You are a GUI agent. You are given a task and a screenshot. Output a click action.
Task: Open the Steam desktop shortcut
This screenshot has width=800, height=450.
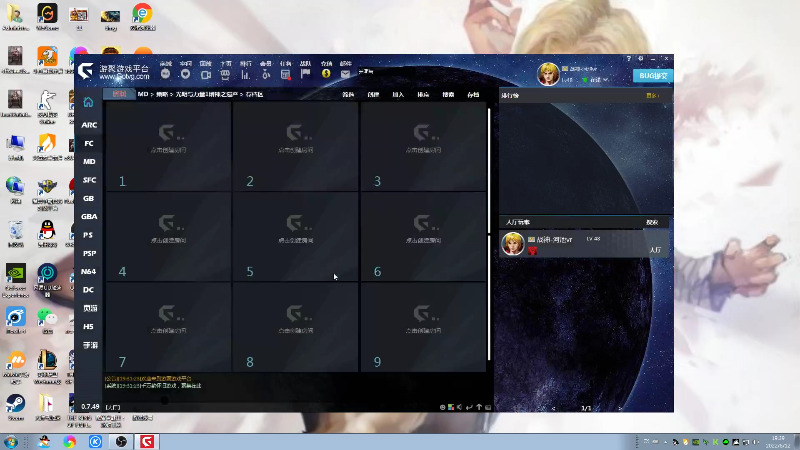pos(15,407)
